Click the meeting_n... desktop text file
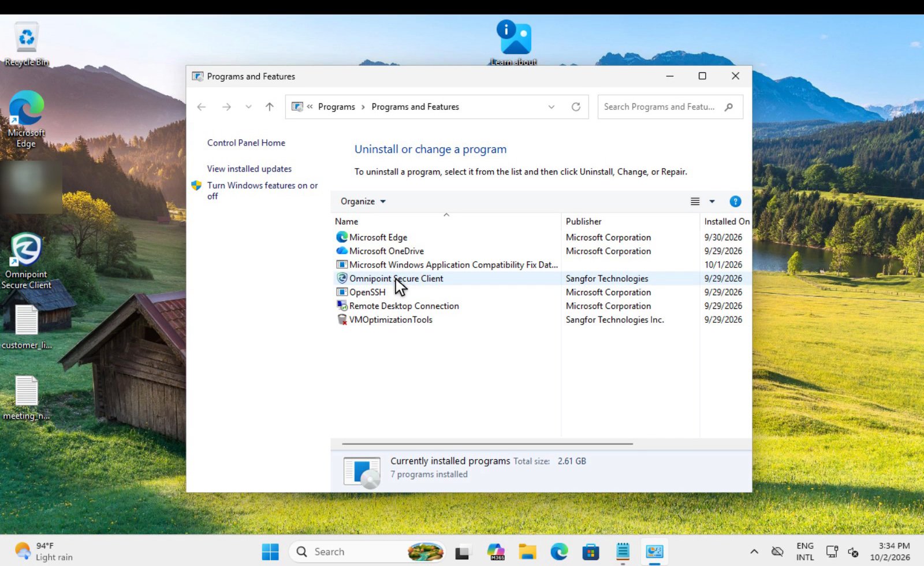Image resolution: width=924 pixels, height=566 pixels. click(27, 399)
